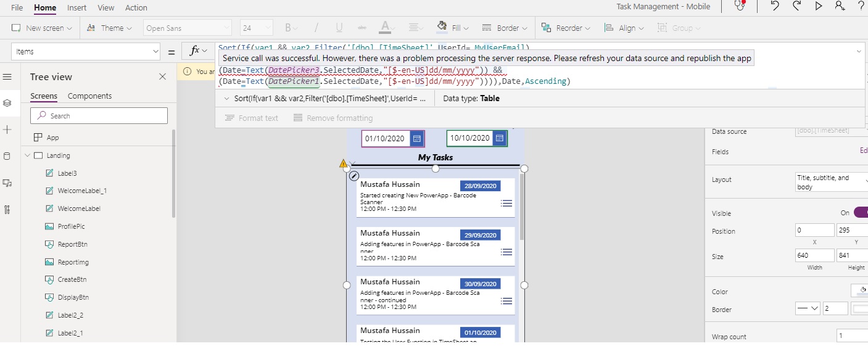The image size is (868, 346).
Task: Open the Layout dropdown
Action: click(x=830, y=183)
